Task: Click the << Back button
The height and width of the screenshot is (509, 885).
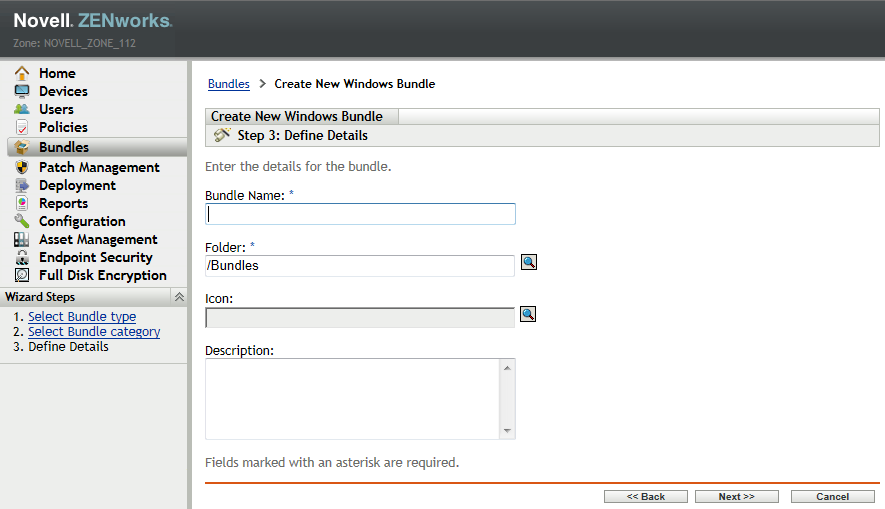Action: click(x=646, y=497)
